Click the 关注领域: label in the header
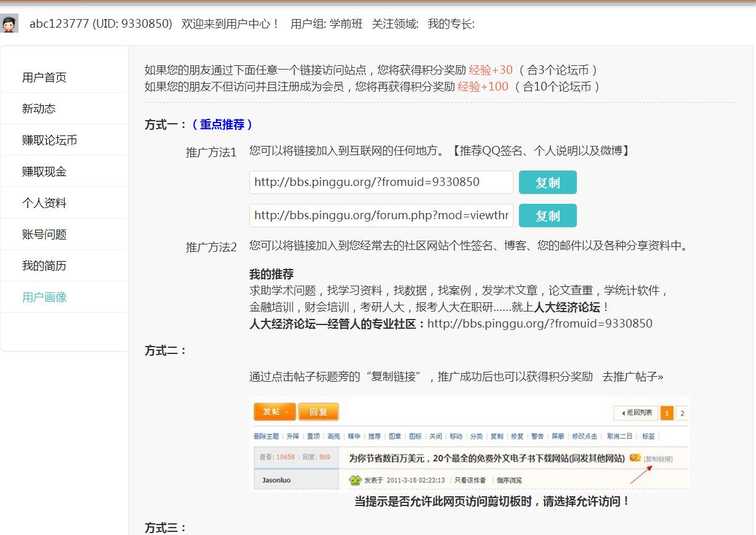 click(395, 24)
